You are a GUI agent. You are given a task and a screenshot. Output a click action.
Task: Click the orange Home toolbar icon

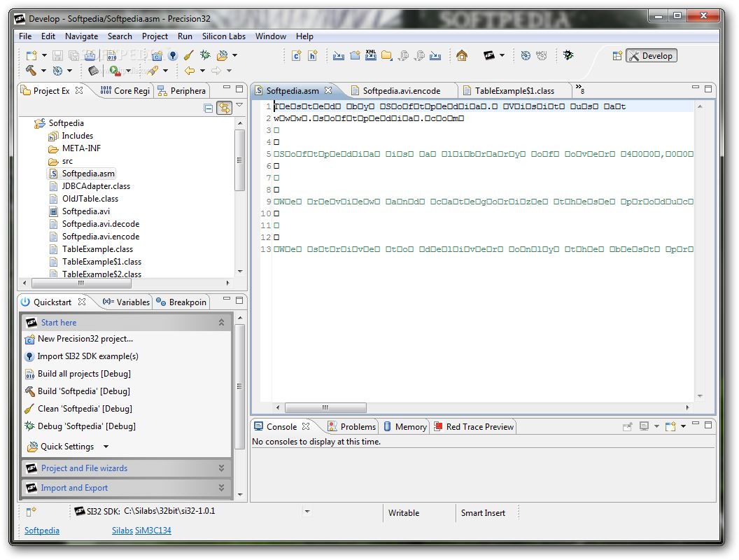point(462,55)
